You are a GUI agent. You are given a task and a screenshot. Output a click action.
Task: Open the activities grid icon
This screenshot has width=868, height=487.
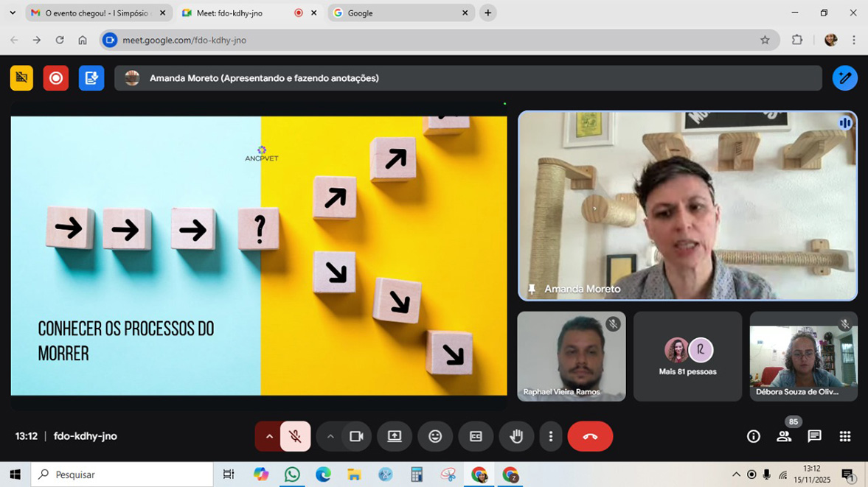pos(845,437)
